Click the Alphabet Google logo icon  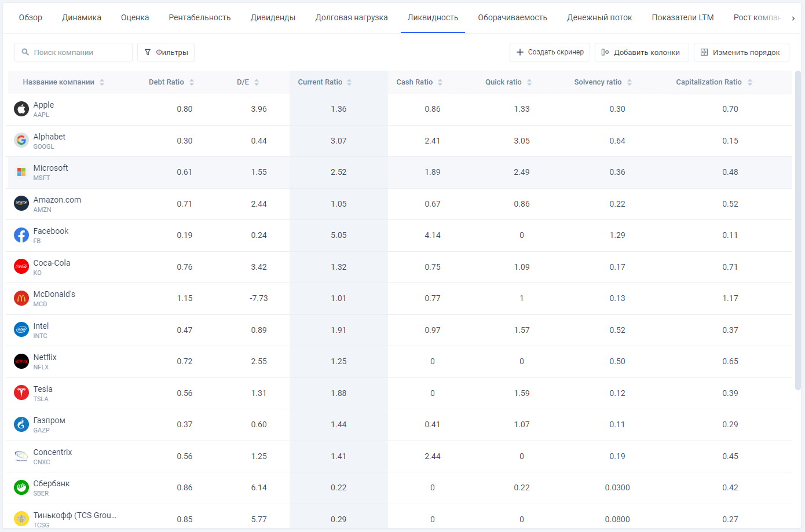pos(21,140)
